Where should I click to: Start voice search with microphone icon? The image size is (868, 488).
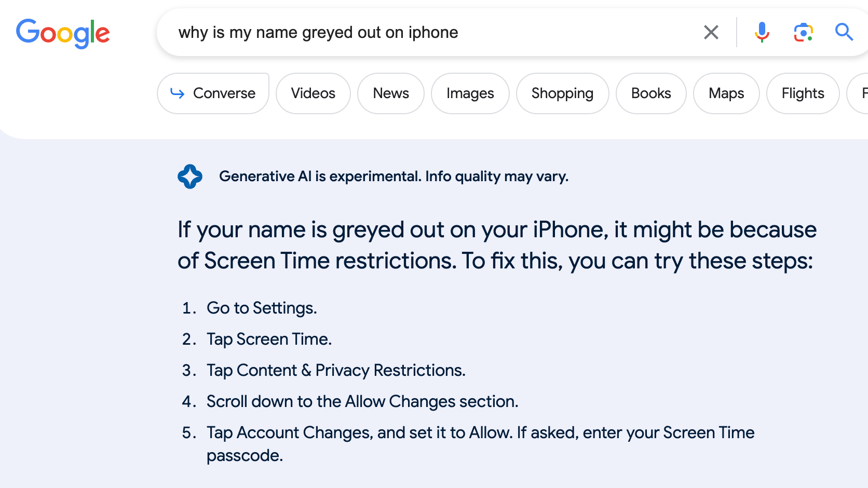coord(762,32)
